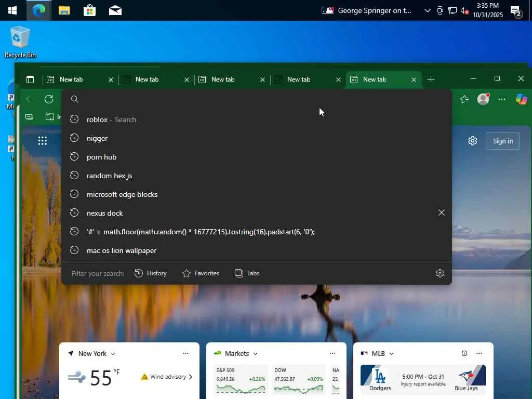Image resolution: width=532 pixels, height=399 pixels.
Task: Open the DOW stock tile
Action: coord(299,380)
